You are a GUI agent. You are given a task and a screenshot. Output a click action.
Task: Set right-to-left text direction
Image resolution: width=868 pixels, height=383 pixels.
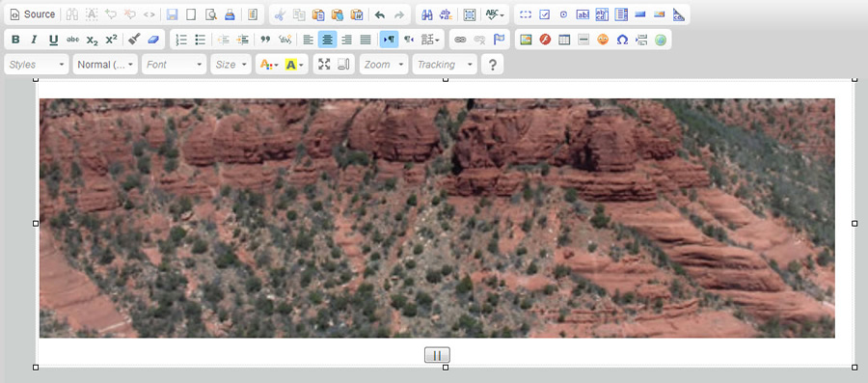click(x=408, y=40)
